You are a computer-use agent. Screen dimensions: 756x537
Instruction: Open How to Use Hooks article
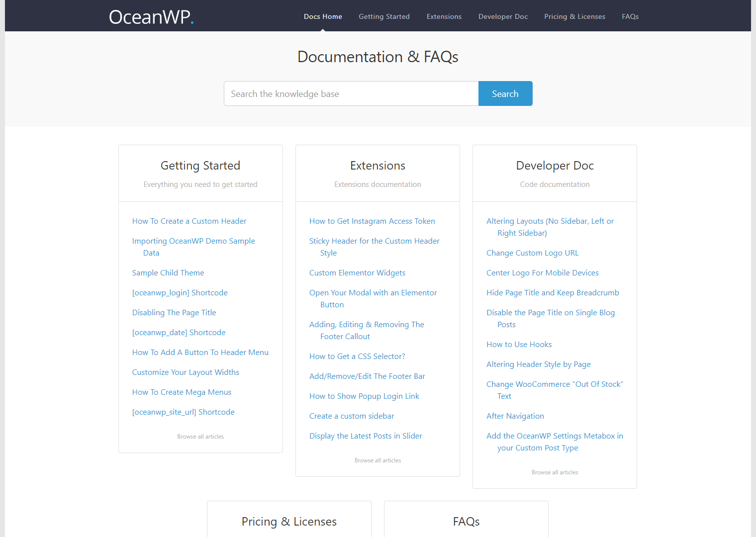point(519,345)
